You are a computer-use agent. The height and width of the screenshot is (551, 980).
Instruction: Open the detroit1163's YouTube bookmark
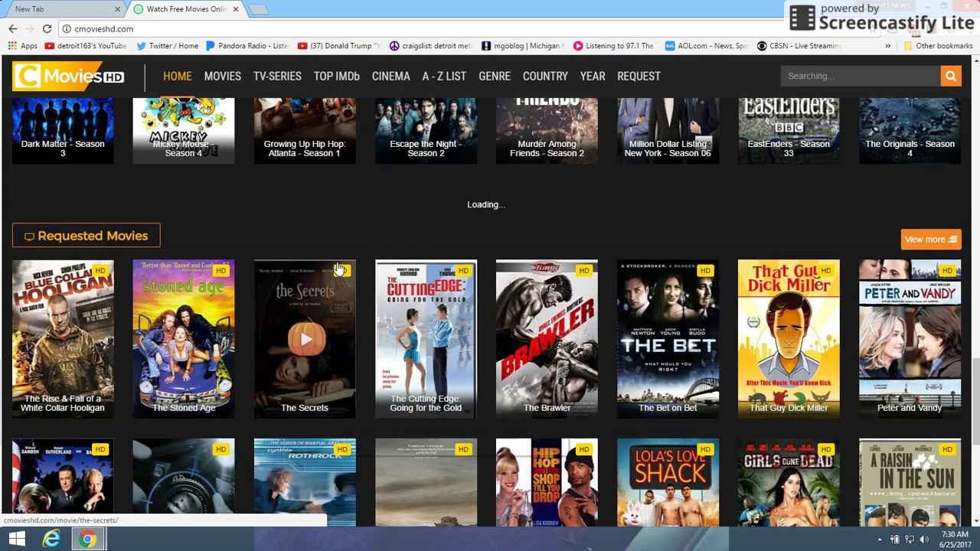(86, 46)
